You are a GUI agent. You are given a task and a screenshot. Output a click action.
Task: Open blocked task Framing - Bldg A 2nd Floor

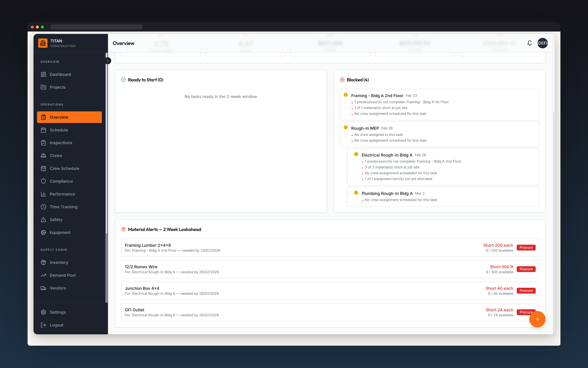(440, 105)
